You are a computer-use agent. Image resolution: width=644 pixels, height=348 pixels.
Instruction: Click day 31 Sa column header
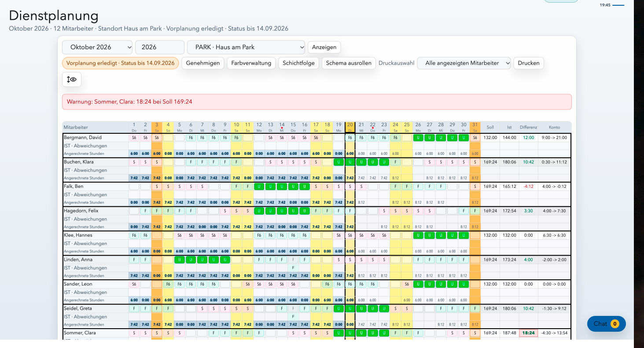point(475,127)
